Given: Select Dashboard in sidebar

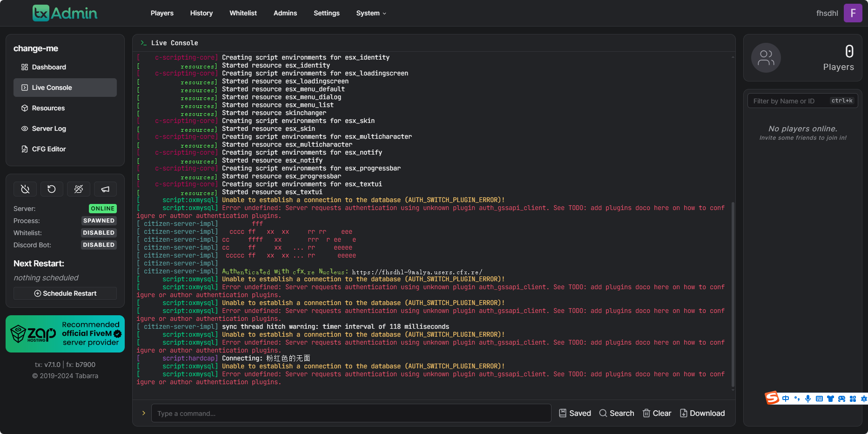Looking at the screenshot, I should [65, 67].
